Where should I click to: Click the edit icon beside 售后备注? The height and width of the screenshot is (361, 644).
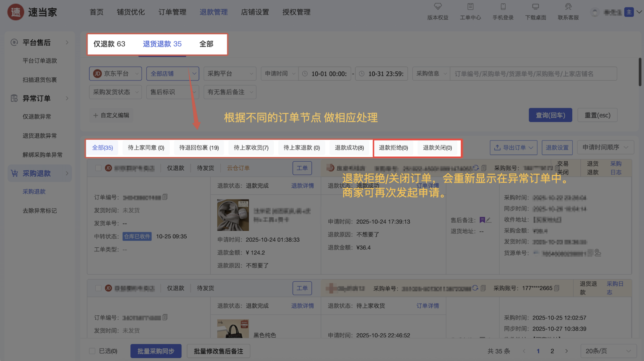tap(488, 220)
